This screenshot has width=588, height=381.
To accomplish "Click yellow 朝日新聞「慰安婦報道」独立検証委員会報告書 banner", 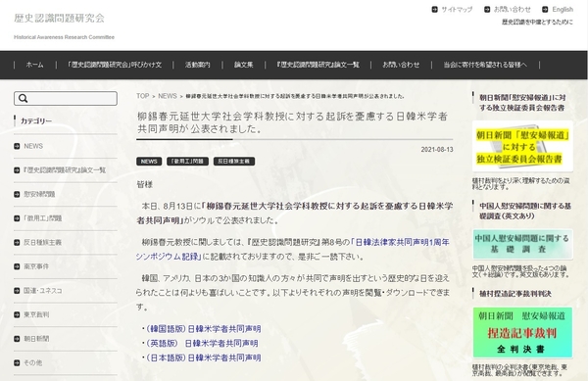I will [522, 147].
